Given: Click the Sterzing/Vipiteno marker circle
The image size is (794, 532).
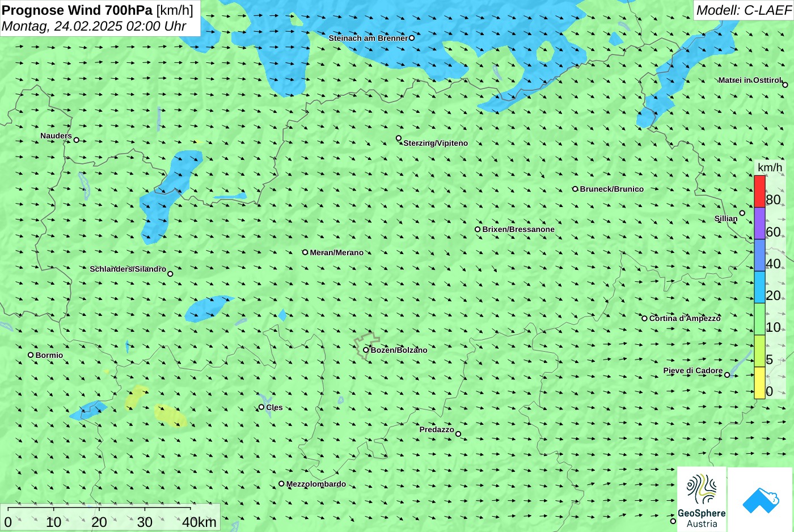Looking at the screenshot, I should pyautogui.click(x=399, y=138).
